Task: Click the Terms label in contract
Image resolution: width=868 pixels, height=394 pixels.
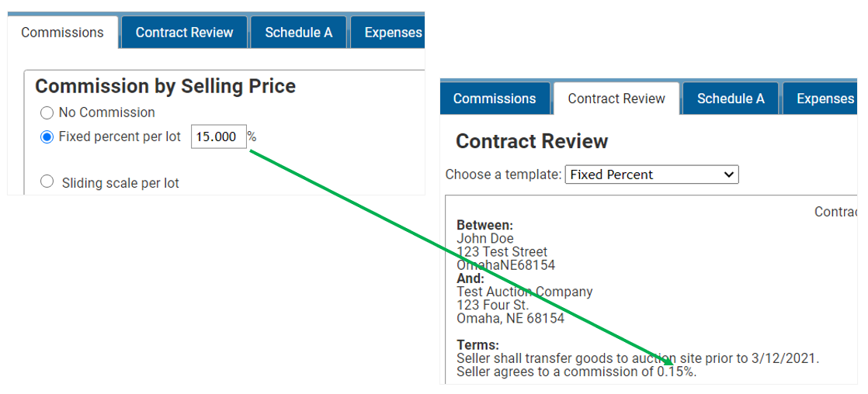Action: point(477,345)
